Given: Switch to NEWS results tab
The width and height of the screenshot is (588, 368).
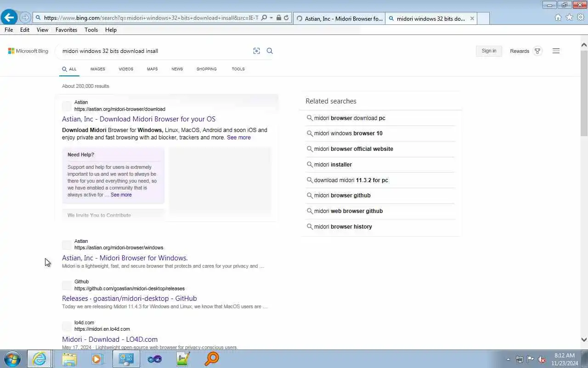Looking at the screenshot, I should coord(177,69).
